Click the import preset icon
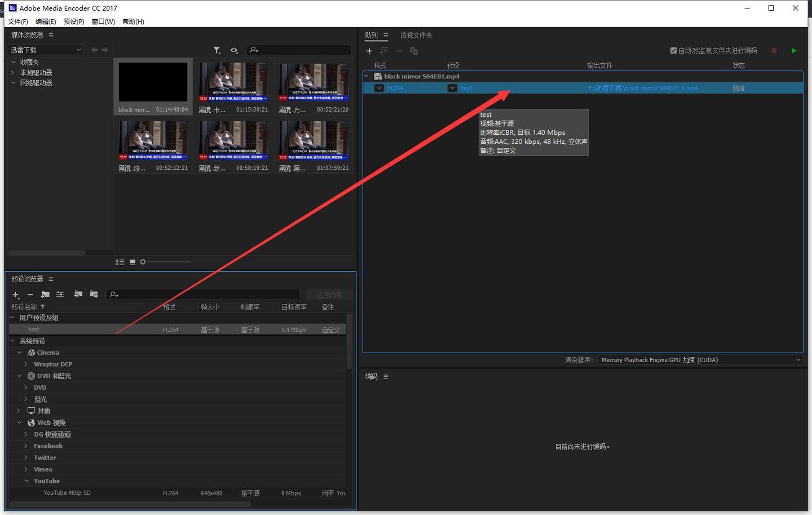The image size is (812, 515). pyautogui.click(x=79, y=294)
